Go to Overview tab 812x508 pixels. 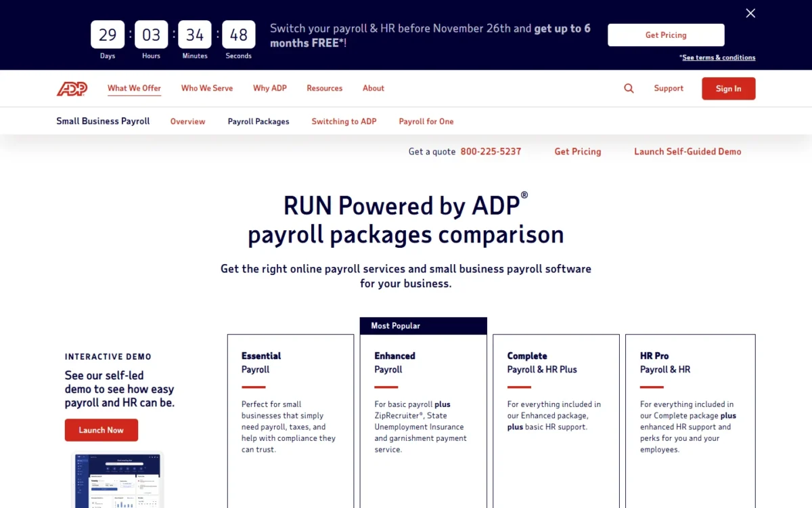click(x=188, y=121)
